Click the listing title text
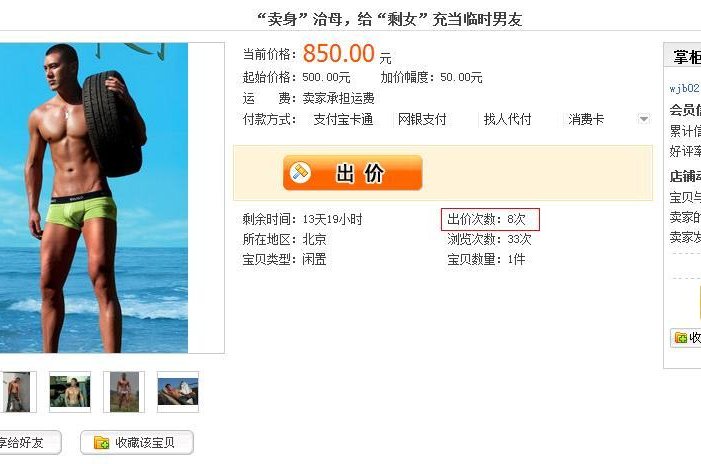This screenshot has width=701, height=464. pos(389,19)
